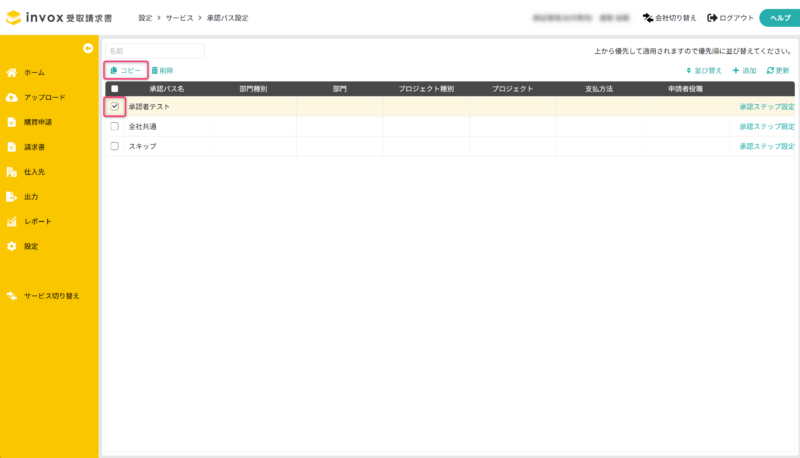This screenshot has width=800, height=458.
Task: Check the スキップ row checkbox
Action: click(x=115, y=146)
